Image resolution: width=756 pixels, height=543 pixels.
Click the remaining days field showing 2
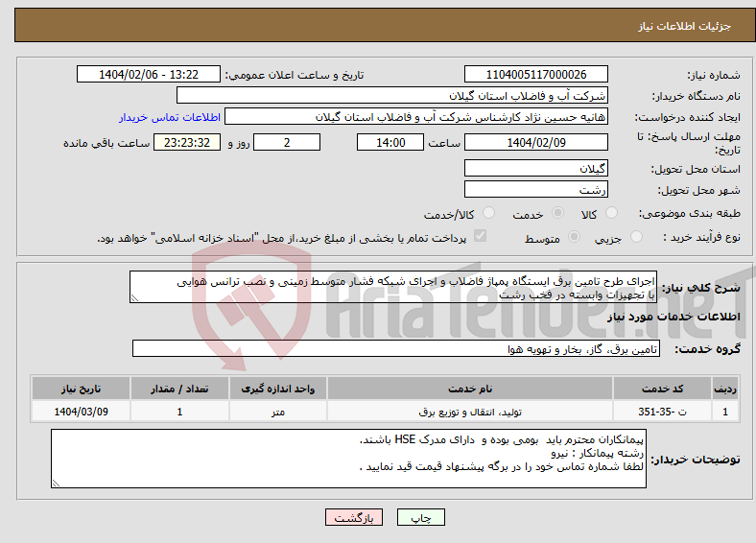[287, 142]
